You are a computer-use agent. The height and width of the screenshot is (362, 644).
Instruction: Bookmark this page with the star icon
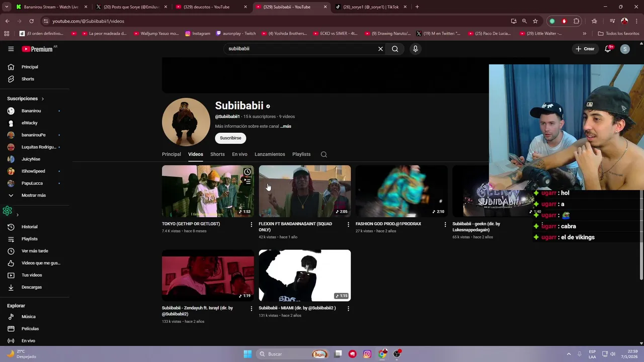(535, 21)
